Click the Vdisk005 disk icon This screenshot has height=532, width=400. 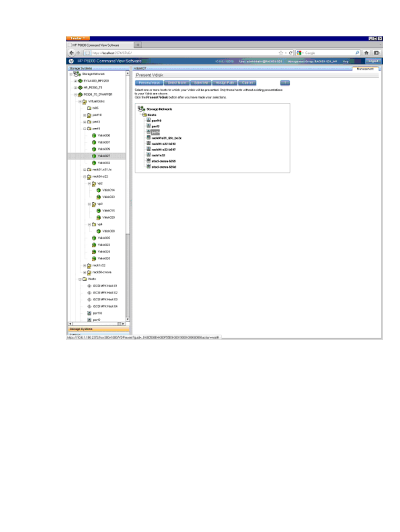(x=94, y=238)
